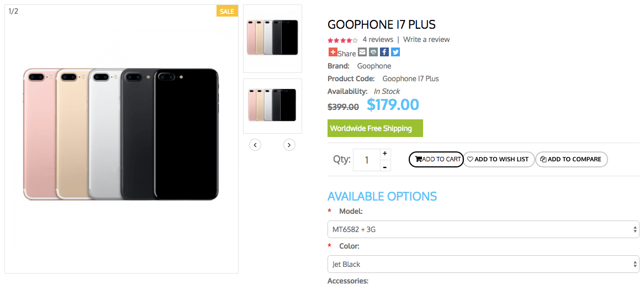The width and height of the screenshot is (644, 289).
Task: Click Write a review link
Action: (426, 40)
